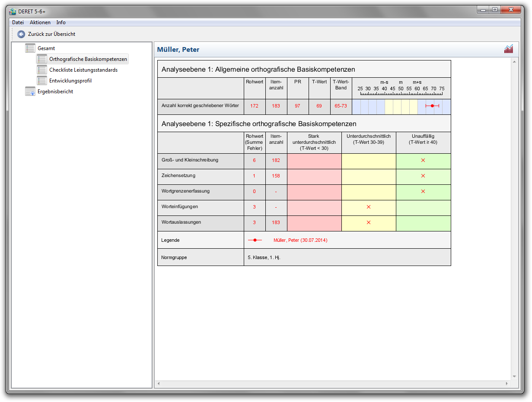Click the Gesamt tree node icon
The width and height of the screenshot is (532, 402).
click(x=30, y=48)
